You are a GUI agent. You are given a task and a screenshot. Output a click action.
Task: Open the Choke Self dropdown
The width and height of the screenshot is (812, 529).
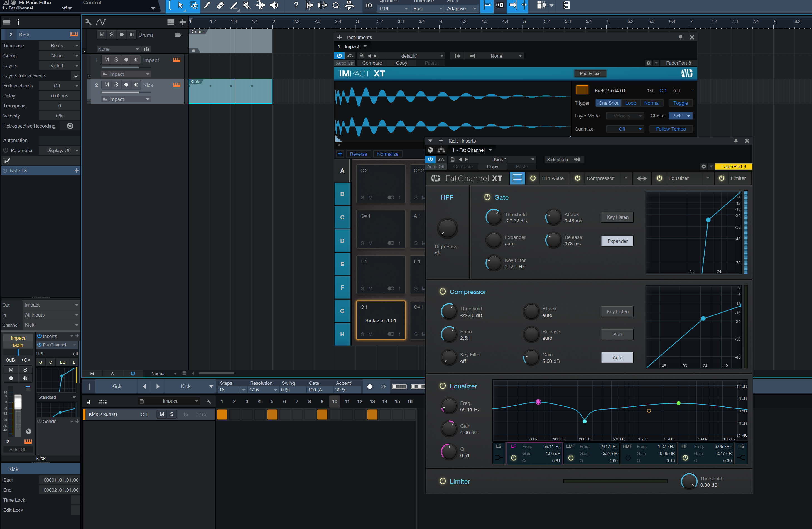point(680,116)
